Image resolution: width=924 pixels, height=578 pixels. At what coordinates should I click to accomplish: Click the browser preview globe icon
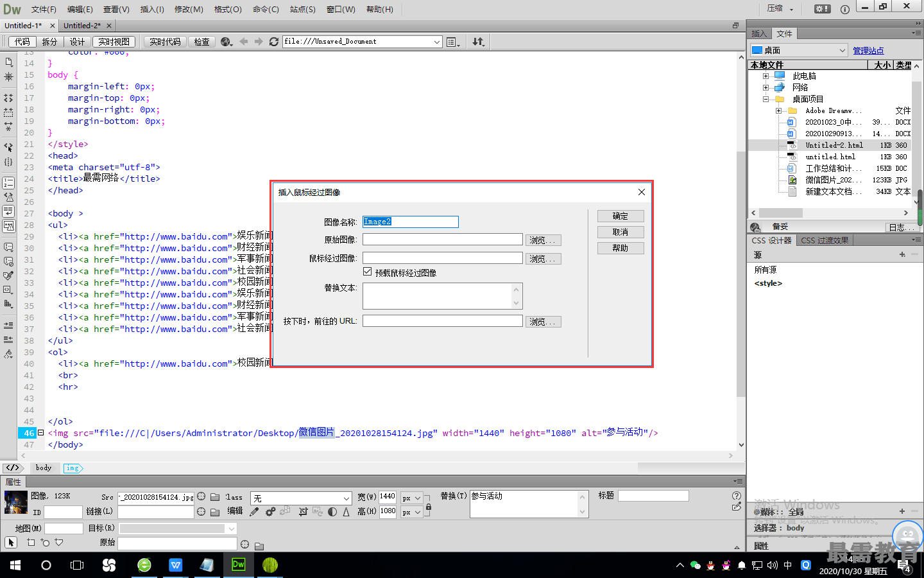(226, 42)
